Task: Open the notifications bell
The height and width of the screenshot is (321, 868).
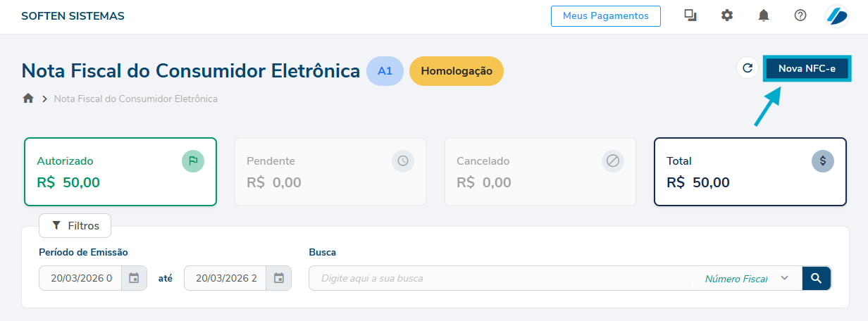Action: (764, 15)
